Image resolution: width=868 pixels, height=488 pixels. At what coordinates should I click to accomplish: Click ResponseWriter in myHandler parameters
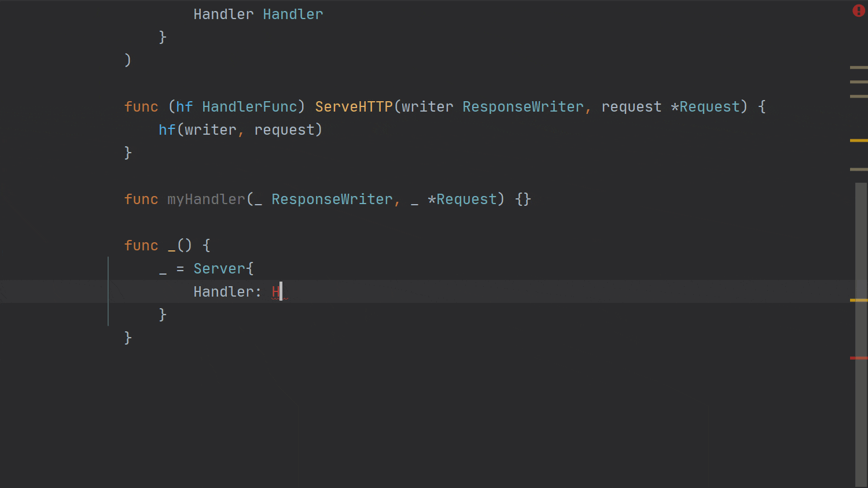pos(332,199)
